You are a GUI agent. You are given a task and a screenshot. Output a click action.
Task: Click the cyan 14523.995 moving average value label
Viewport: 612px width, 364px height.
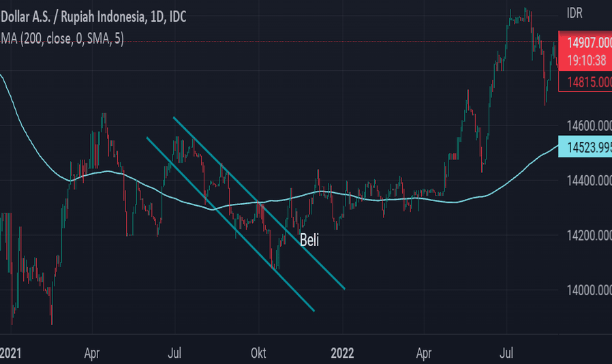click(585, 147)
